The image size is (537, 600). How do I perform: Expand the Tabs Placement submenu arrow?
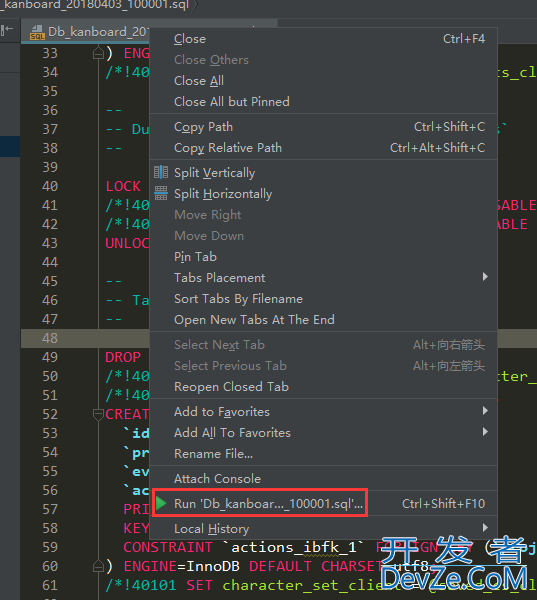pos(485,277)
